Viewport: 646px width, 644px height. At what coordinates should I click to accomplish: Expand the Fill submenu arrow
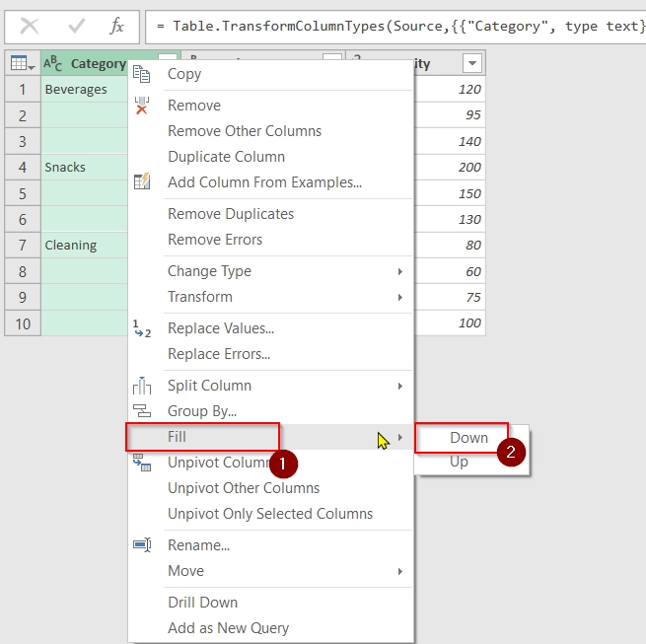click(400, 437)
